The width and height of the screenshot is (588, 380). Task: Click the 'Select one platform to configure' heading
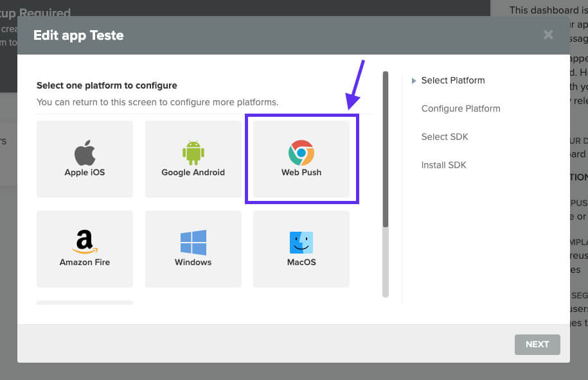107,85
